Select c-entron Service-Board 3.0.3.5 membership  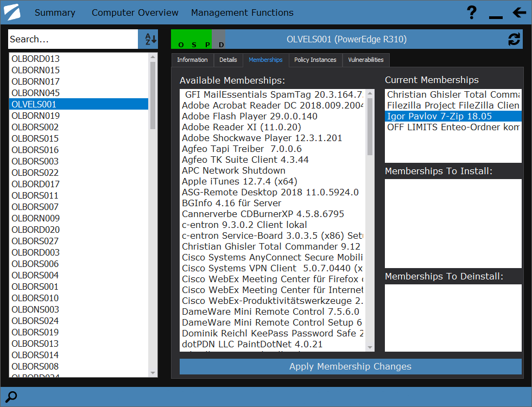(x=273, y=236)
